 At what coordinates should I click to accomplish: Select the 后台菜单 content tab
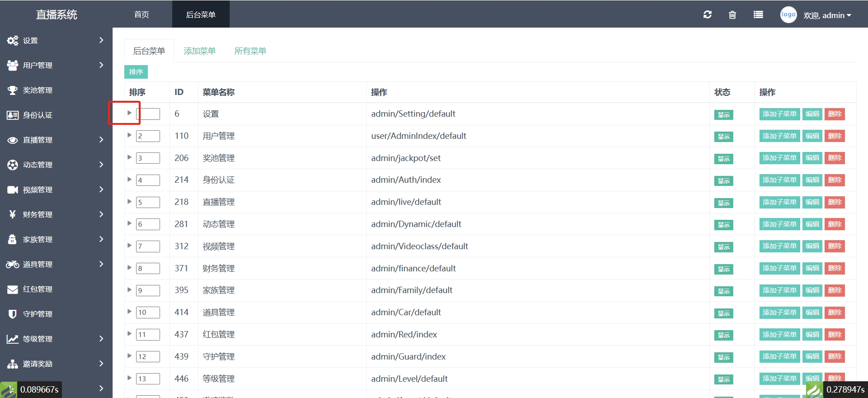pyautogui.click(x=149, y=51)
